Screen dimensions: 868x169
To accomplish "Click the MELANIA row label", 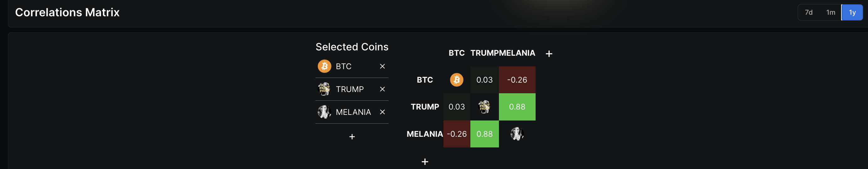I will tap(425, 134).
